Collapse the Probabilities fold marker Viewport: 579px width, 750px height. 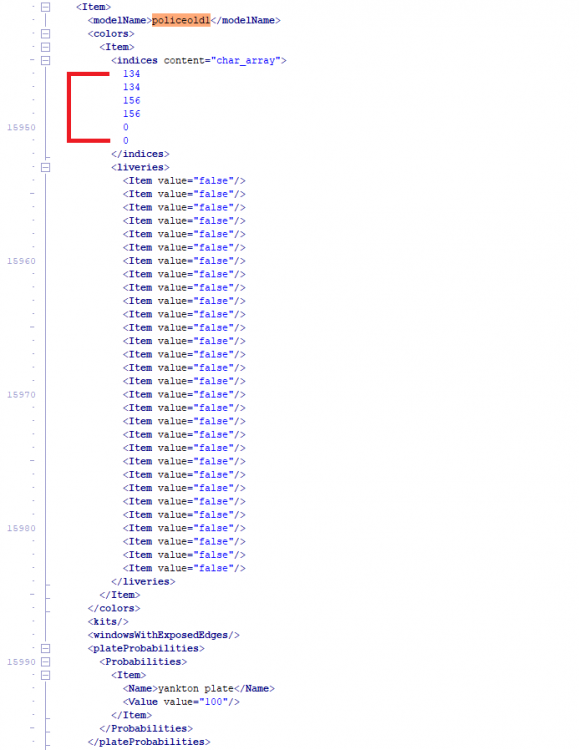[x=45, y=662]
